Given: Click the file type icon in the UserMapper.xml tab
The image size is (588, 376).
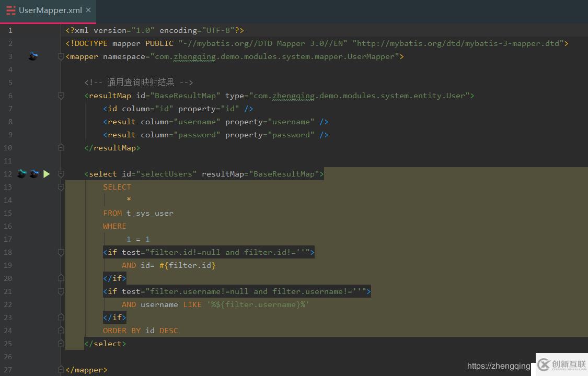Looking at the screenshot, I should (x=10, y=9).
